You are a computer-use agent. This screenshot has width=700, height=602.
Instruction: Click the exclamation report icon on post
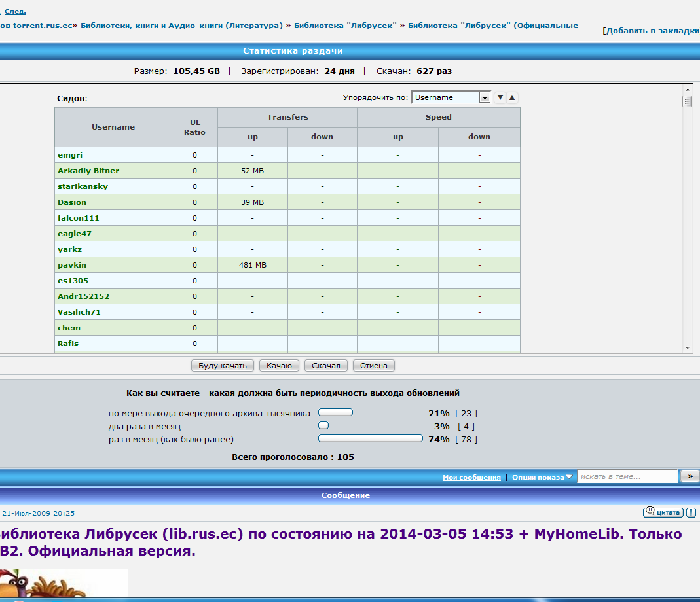point(691,512)
